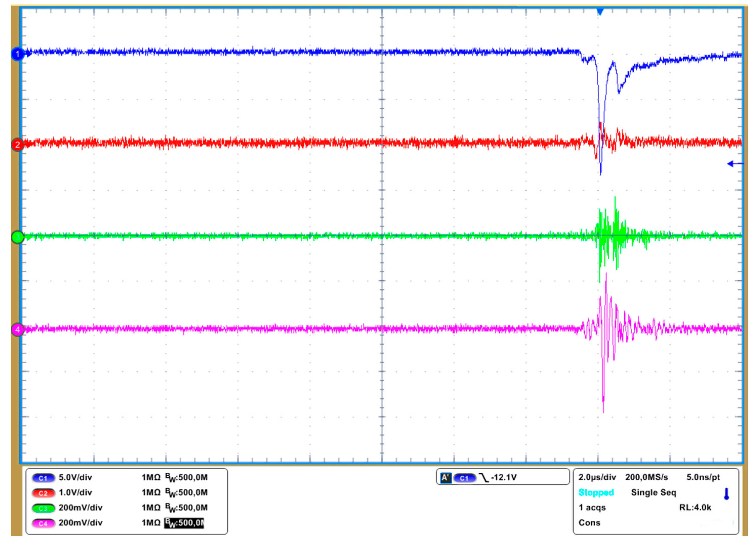Click channel 4 magenta ground marker
This screenshot has height=545, width=756.
[17, 330]
